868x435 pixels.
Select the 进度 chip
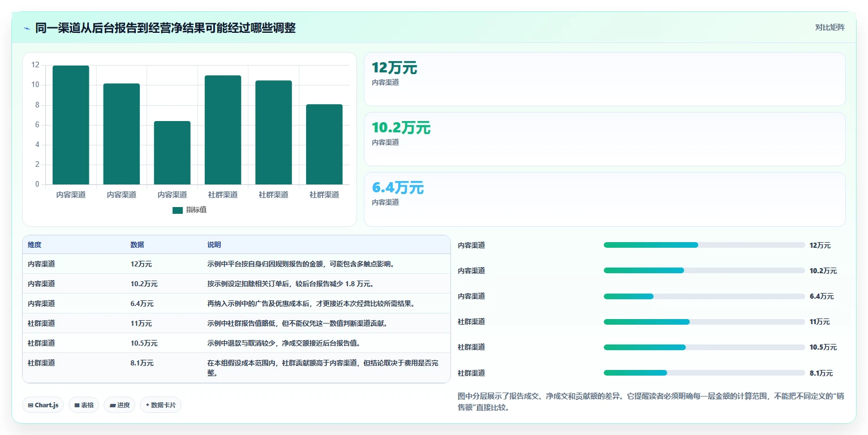tap(119, 405)
